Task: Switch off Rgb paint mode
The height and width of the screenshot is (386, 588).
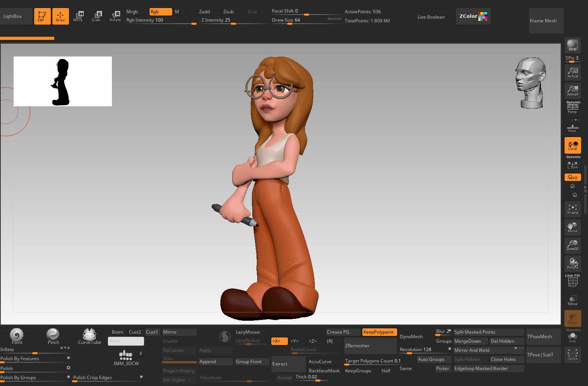Action: coord(160,12)
